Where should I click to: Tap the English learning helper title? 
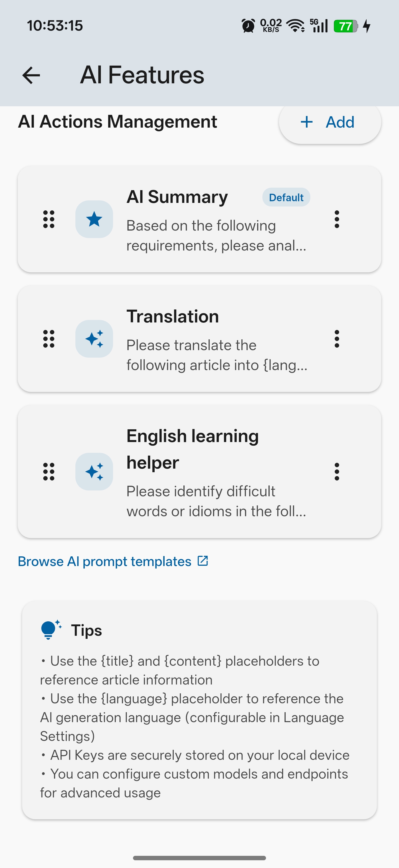coord(192,449)
